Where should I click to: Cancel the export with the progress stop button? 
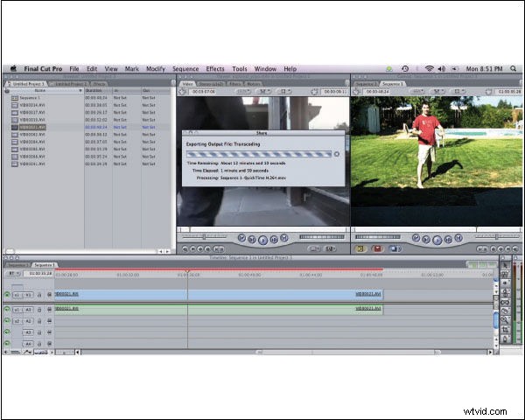pos(337,154)
